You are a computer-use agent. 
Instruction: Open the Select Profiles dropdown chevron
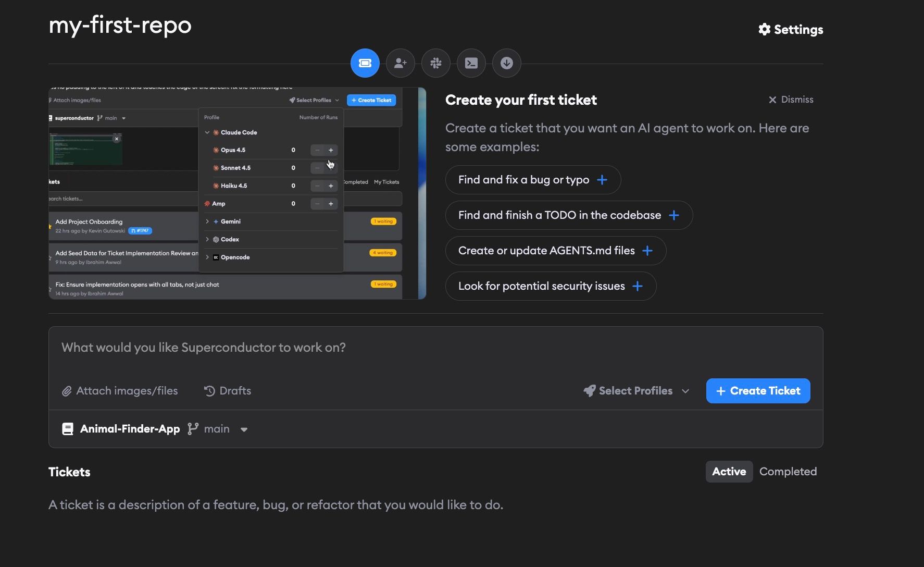point(685,391)
